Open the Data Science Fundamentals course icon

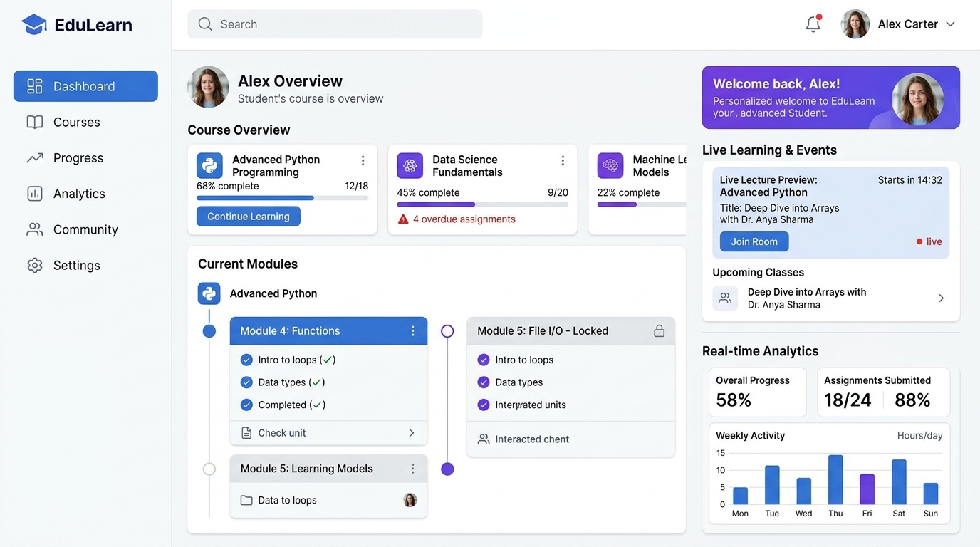[410, 166]
